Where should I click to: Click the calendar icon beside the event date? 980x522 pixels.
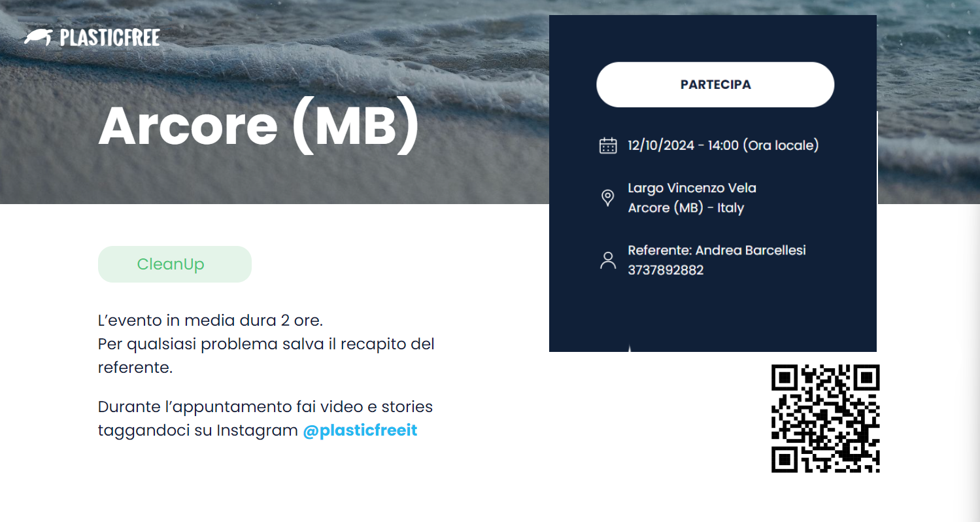(608, 145)
